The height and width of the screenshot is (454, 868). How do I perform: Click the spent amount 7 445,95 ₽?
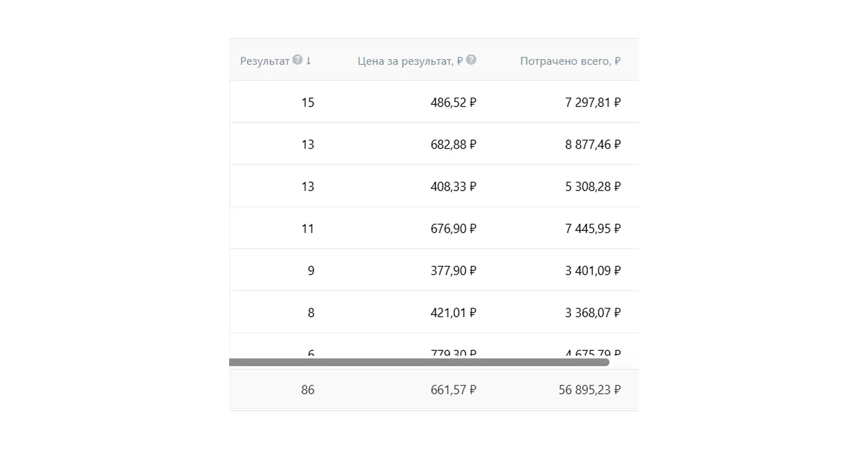[x=593, y=229]
